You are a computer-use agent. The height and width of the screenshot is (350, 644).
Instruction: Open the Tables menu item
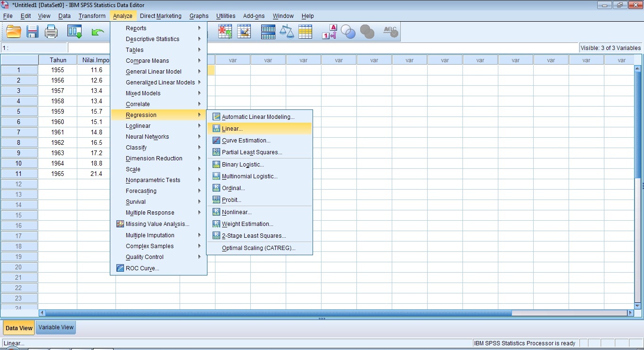coord(158,50)
